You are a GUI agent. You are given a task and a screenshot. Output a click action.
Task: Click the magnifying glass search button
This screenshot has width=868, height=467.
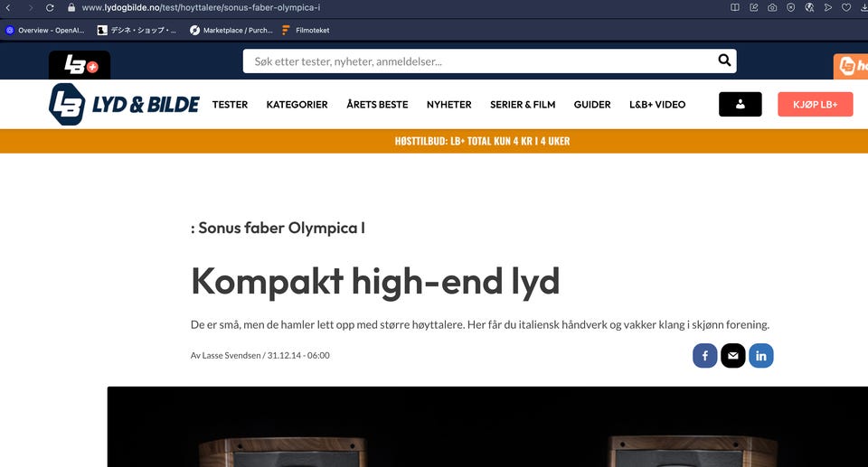724,61
